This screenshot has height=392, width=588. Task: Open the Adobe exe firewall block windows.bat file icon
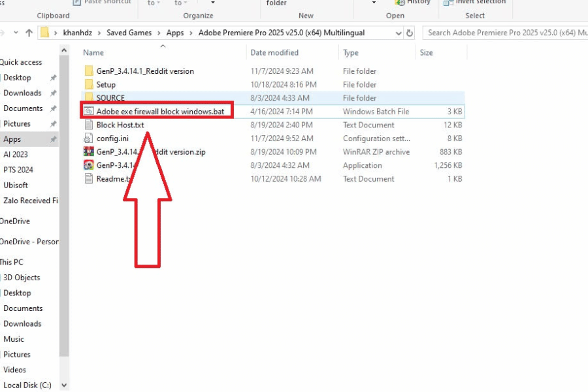tap(89, 112)
